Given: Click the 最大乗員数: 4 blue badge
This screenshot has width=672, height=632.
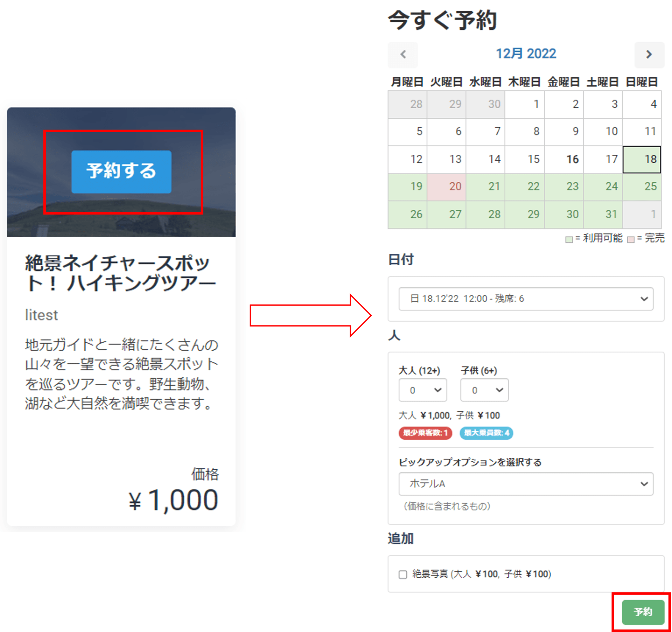Looking at the screenshot, I should (x=486, y=433).
